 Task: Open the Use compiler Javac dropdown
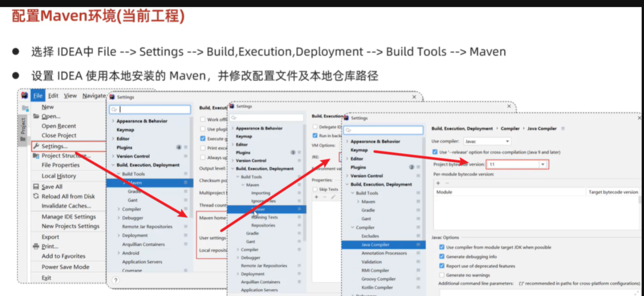(x=487, y=141)
